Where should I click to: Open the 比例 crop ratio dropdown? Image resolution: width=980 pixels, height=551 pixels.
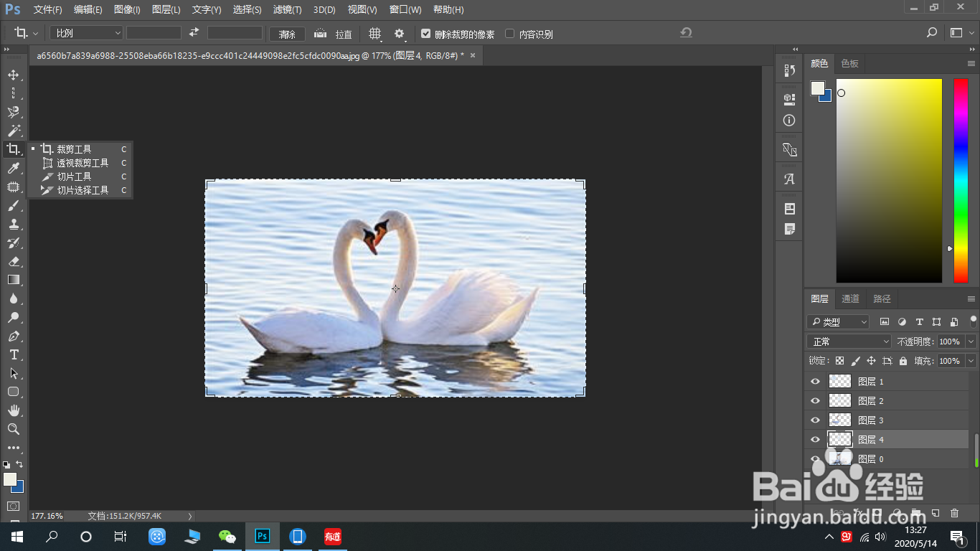[87, 33]
